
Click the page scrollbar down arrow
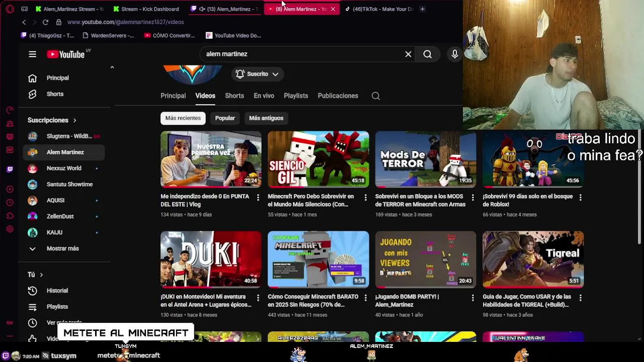[640, 339]
